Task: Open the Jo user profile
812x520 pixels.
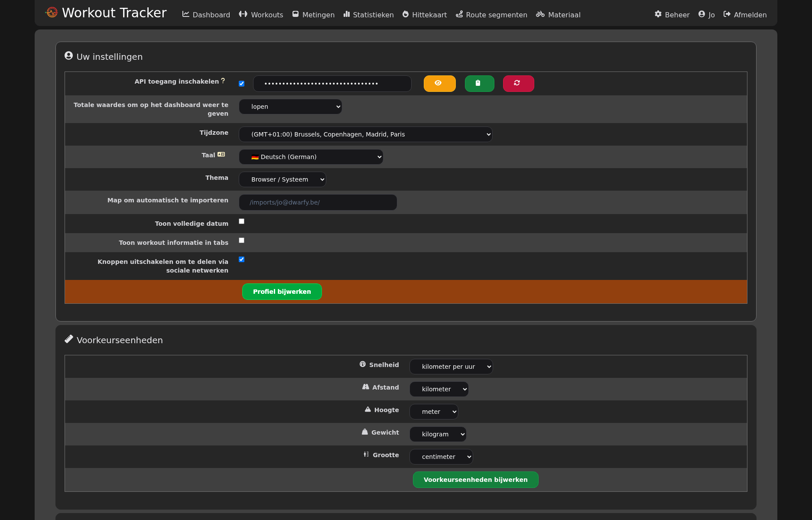Action: tap(706, 15)
